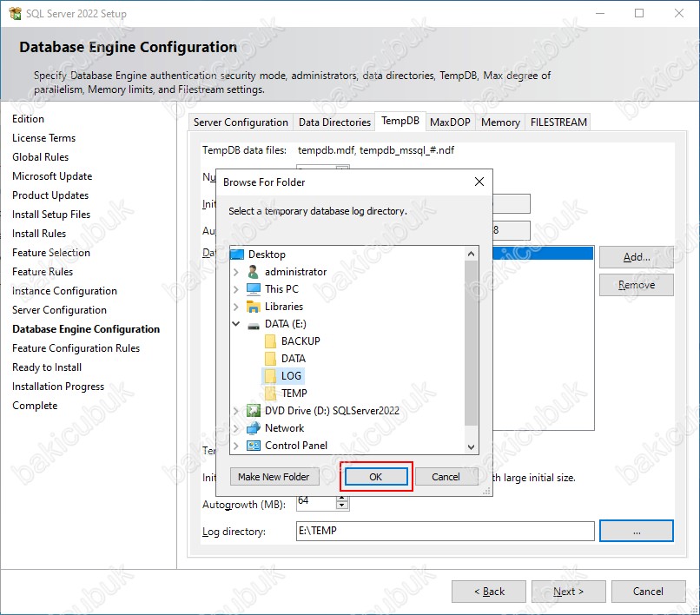The image size is (700, 615).
Task: Click the Remove directory button
Action: pyautogui.click(x=636, y=285)
